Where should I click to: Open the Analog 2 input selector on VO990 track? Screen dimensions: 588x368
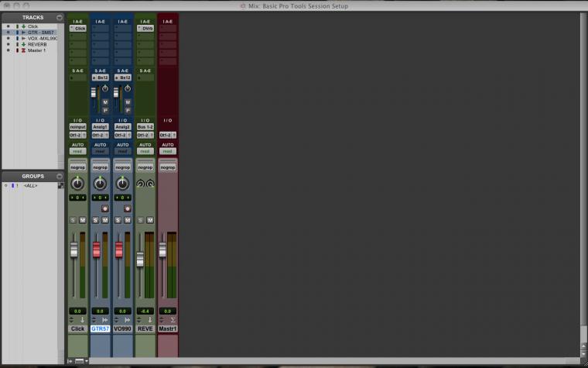[x=122, y=127]
